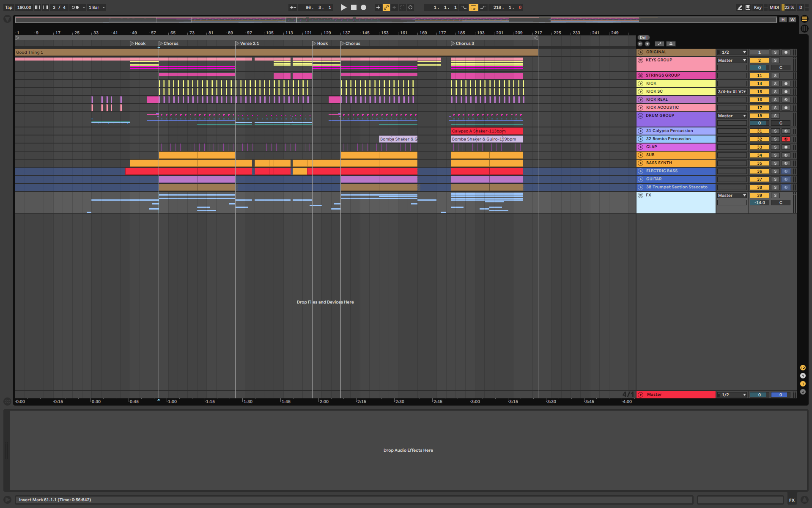Select the Good Thing 1 audio clip

pos(277,52)
